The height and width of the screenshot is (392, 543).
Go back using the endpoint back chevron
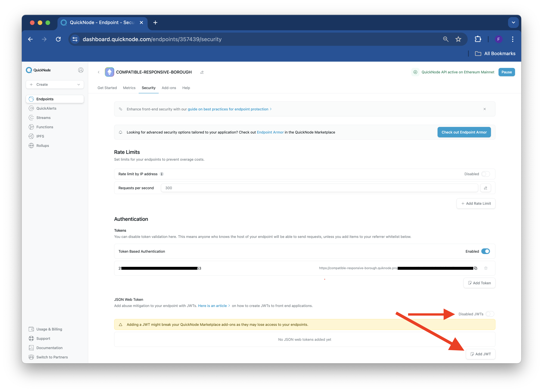[x=99, y=72]
